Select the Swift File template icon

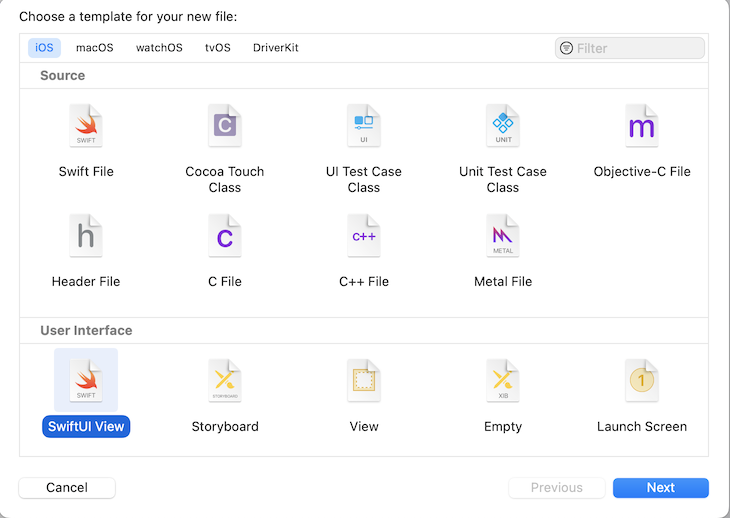[x=86, y=127]
